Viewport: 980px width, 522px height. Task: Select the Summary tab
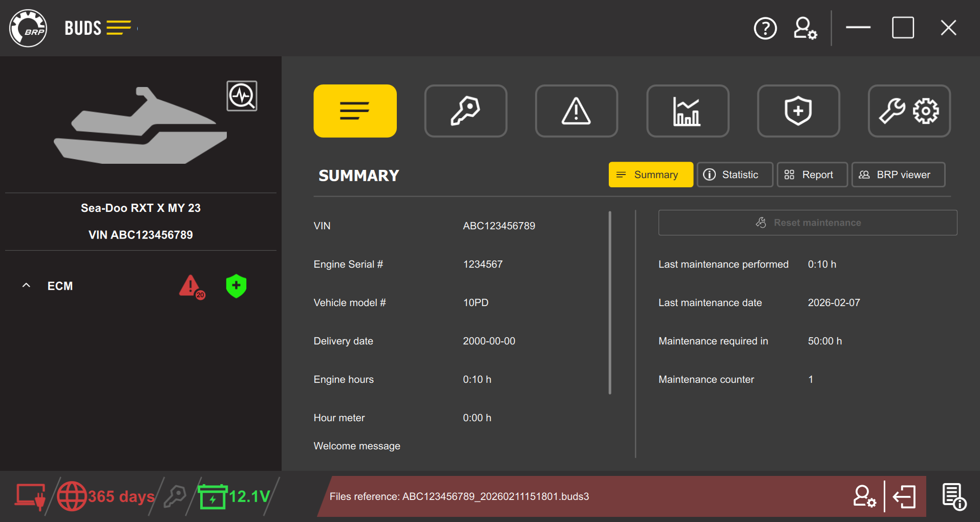[x=651, y=175]
